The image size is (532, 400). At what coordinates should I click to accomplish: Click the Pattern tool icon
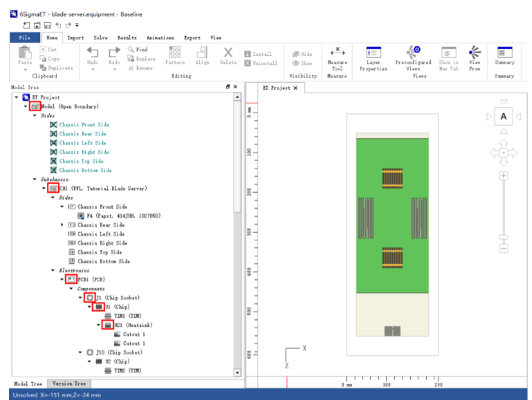175,53
